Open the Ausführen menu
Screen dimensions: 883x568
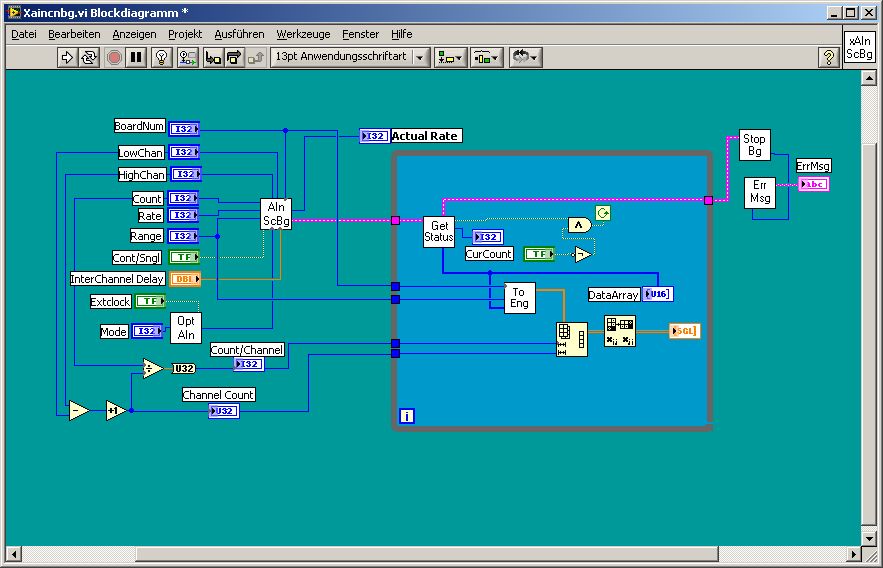pyautogui.click(x=239, y=34)
